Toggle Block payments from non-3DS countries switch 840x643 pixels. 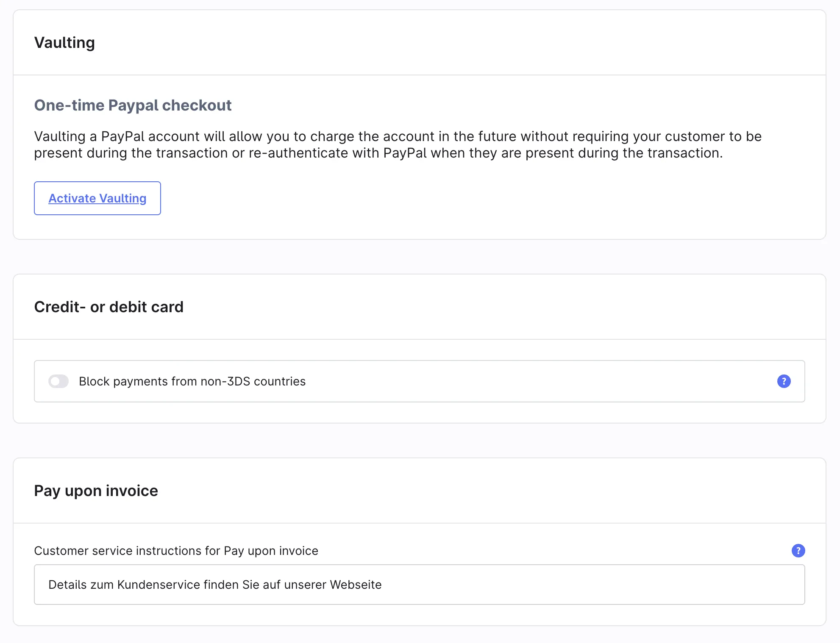[58, 381]
